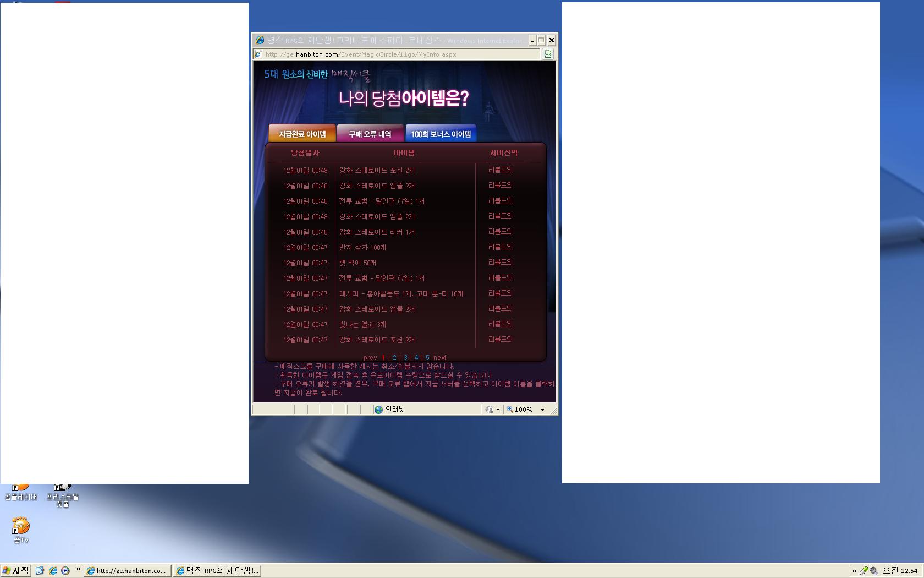Click 리볼도외 server in 펫 먹이 row
Viewport: 924px width, 578px height.
click(x=501, y=262)
